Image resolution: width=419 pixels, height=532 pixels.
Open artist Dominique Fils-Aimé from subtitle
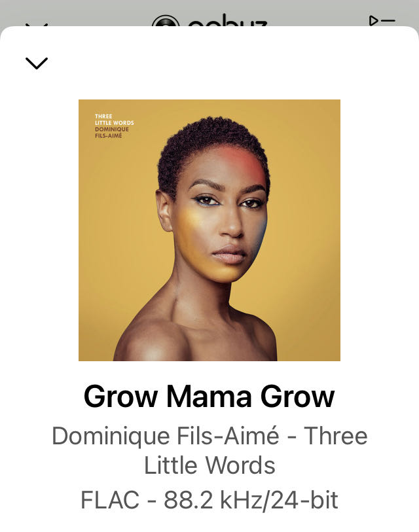[x=166, y=436]
